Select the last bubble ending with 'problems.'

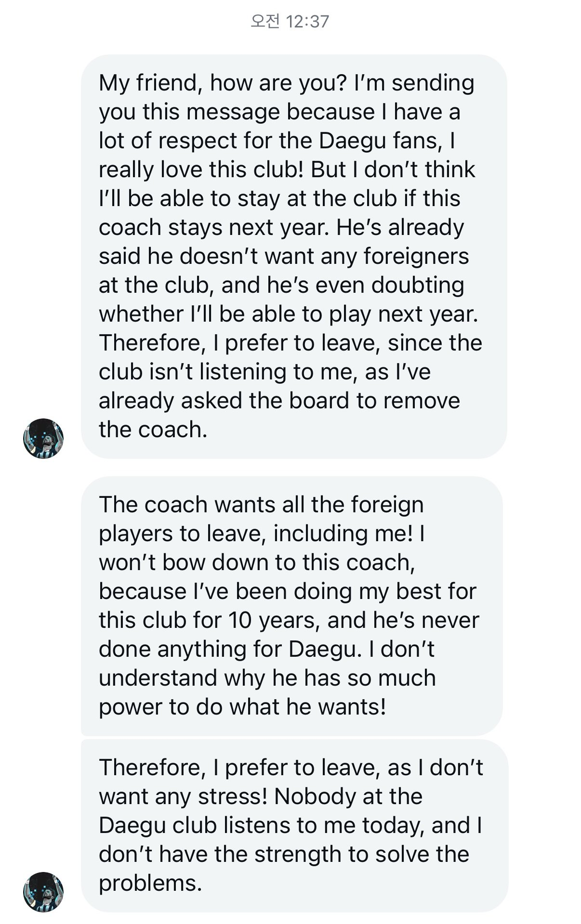point(294,825)
